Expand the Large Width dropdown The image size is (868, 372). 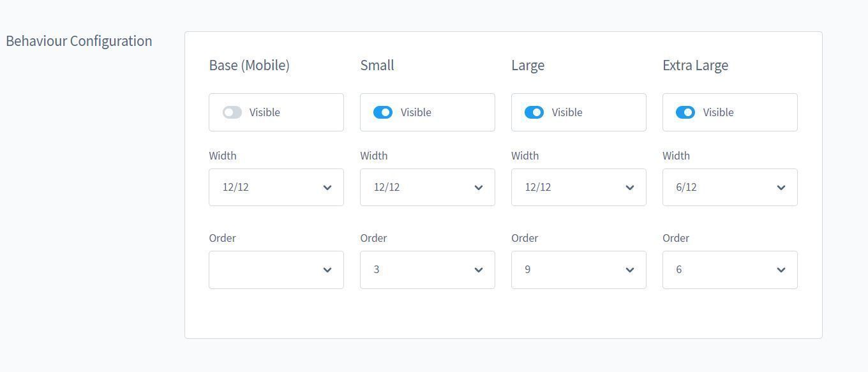point(578,188)
